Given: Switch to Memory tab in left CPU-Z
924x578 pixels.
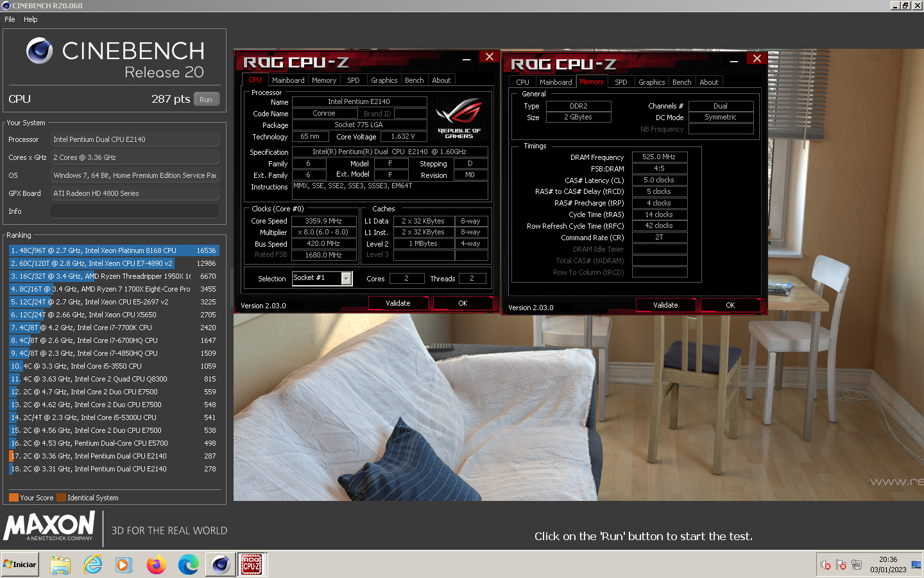Looking at the screenshot, I should point(324,80).
